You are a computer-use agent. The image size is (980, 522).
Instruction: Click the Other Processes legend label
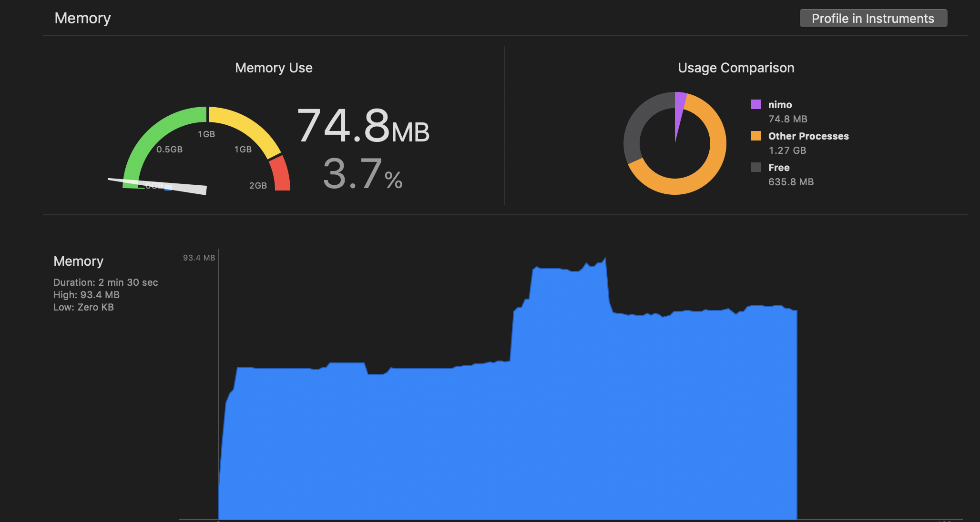808,136
